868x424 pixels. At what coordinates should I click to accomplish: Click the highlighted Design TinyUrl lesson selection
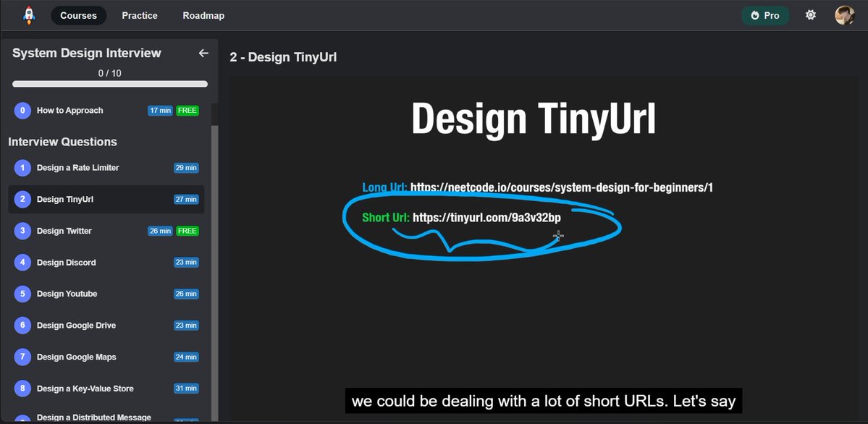(106, 198)
